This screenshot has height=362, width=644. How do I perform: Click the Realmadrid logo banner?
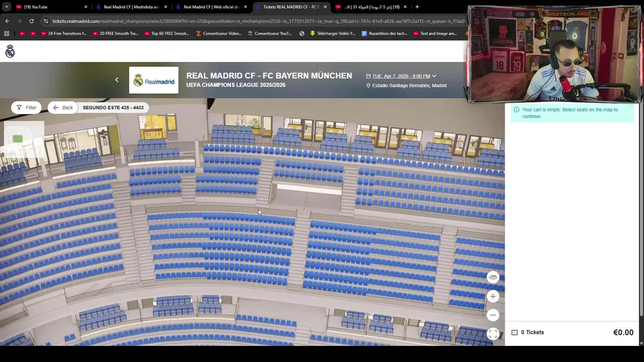pos(153,80)
